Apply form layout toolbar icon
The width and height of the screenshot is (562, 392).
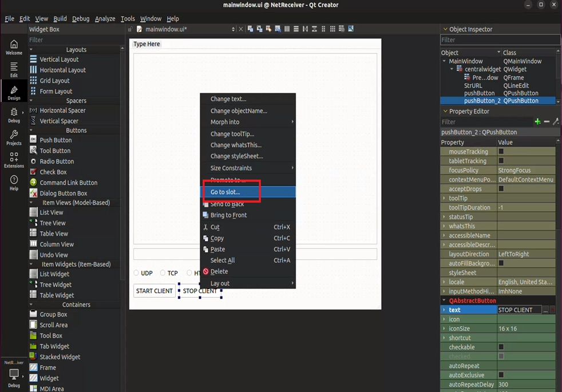click(x=323, y=29)
